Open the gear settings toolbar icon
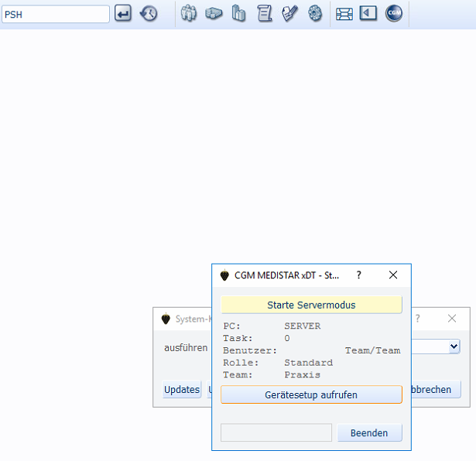 pyautogui.click(x=315, y=14)
